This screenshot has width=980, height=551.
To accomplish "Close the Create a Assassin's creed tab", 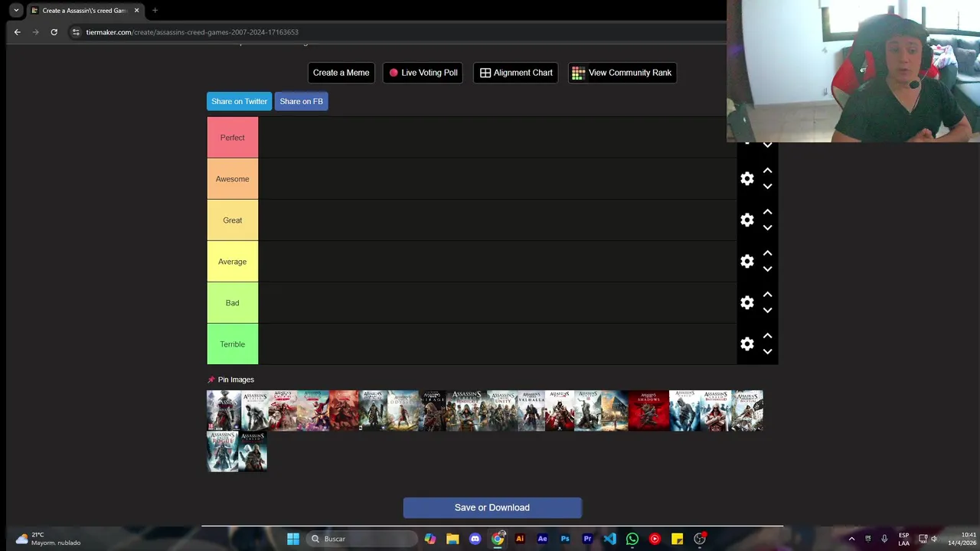I will pyautogui.click(x=136, y=11).
